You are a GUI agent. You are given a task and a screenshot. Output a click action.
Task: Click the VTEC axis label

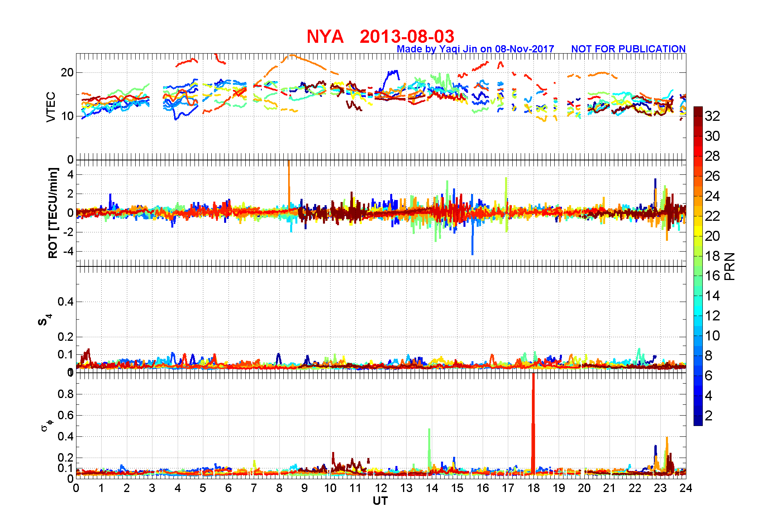pyautogui.click(x=51, y=107)
